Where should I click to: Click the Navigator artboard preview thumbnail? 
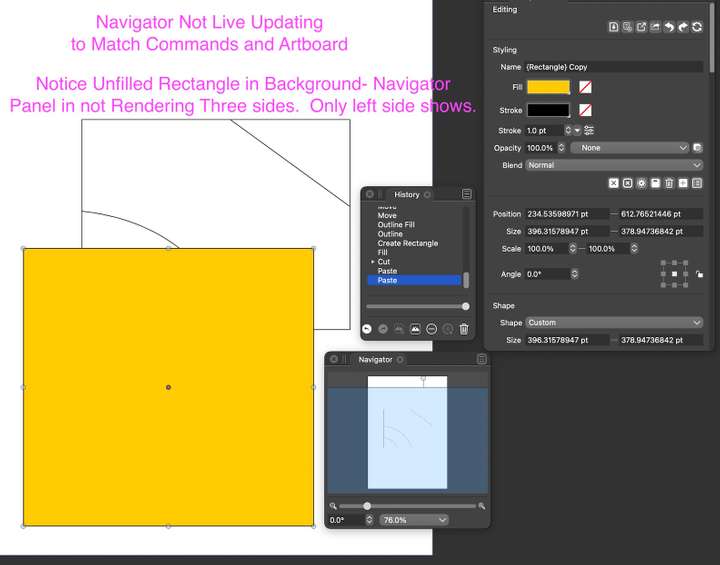tap(407, 433)
